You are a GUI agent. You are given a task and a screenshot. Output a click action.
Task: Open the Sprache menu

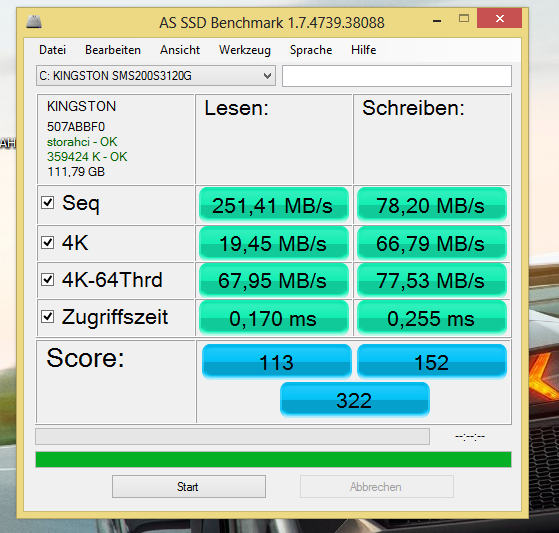tap(311, 50)
